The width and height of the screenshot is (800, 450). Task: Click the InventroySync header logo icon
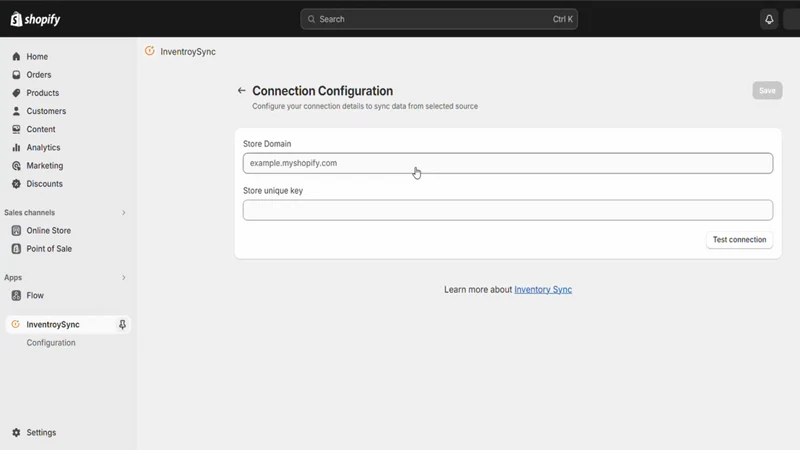point(149,51)
